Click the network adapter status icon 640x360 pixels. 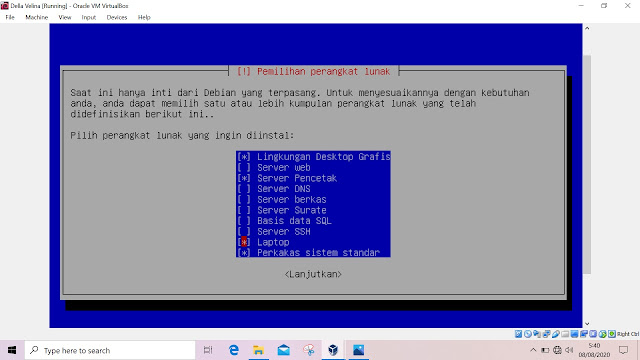(x=546, y=334)
